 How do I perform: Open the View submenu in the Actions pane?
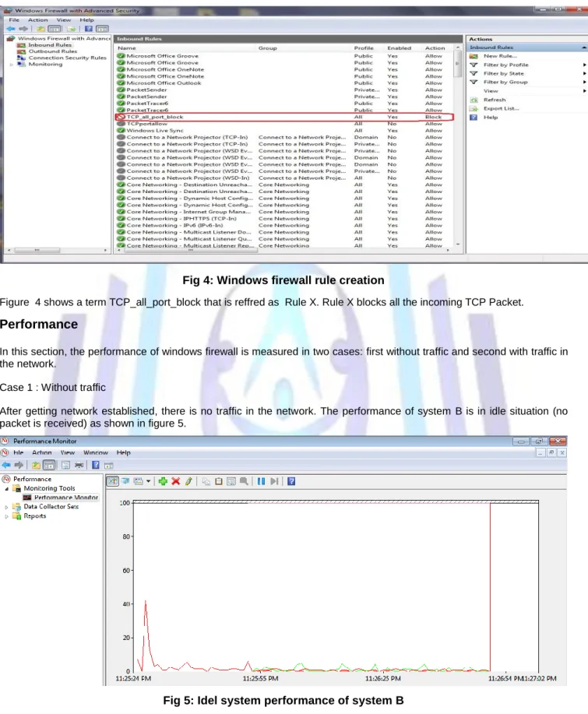coord(584,91)
